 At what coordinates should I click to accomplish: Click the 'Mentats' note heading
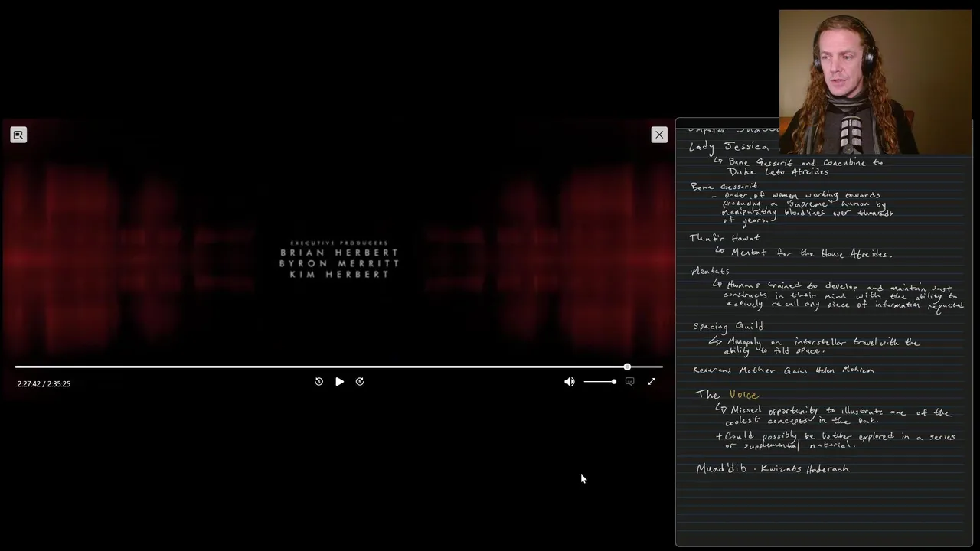pyautogui.click(x=710, y=270)
